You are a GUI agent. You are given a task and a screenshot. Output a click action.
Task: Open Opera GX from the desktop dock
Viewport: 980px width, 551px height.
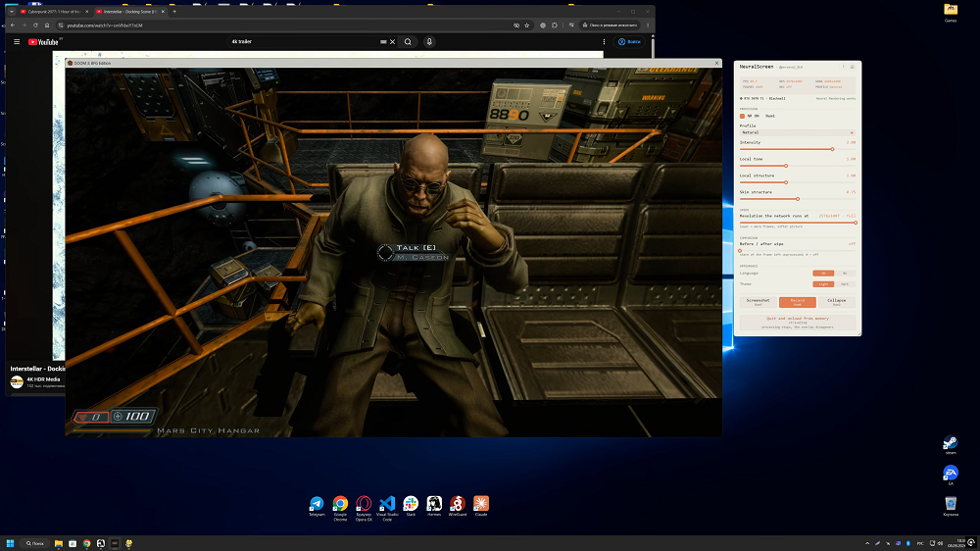(x=364, y=507)
